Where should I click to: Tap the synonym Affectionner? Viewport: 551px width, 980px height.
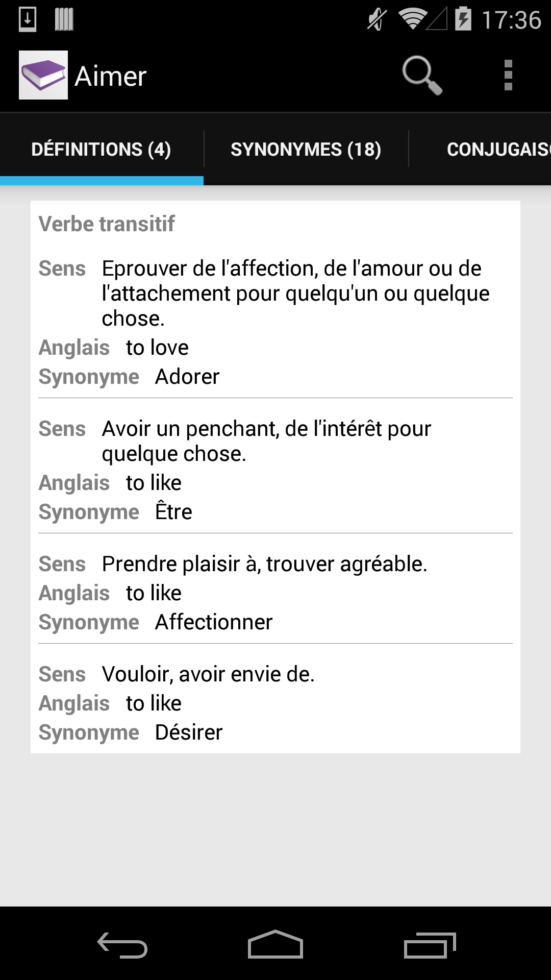click(x=214, y=622)
